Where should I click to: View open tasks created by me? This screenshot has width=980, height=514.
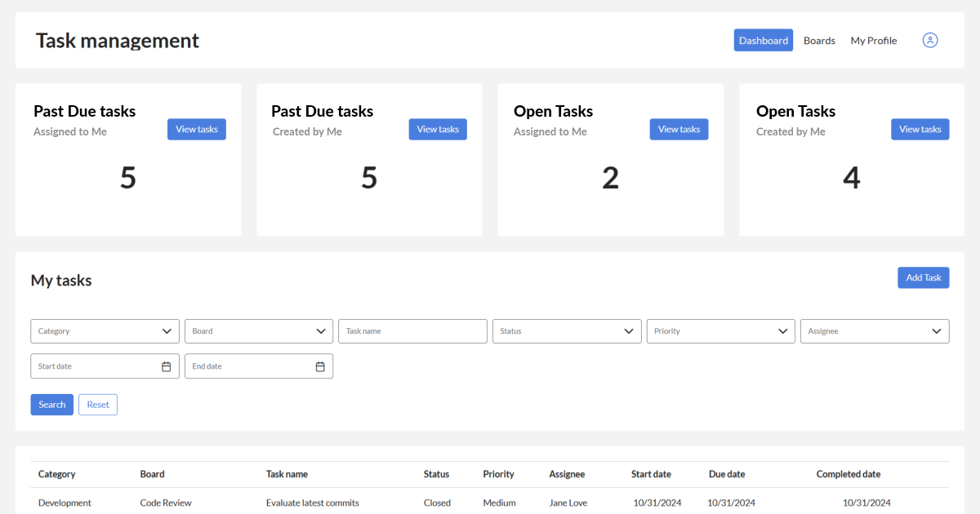click(x=920, y=129)
